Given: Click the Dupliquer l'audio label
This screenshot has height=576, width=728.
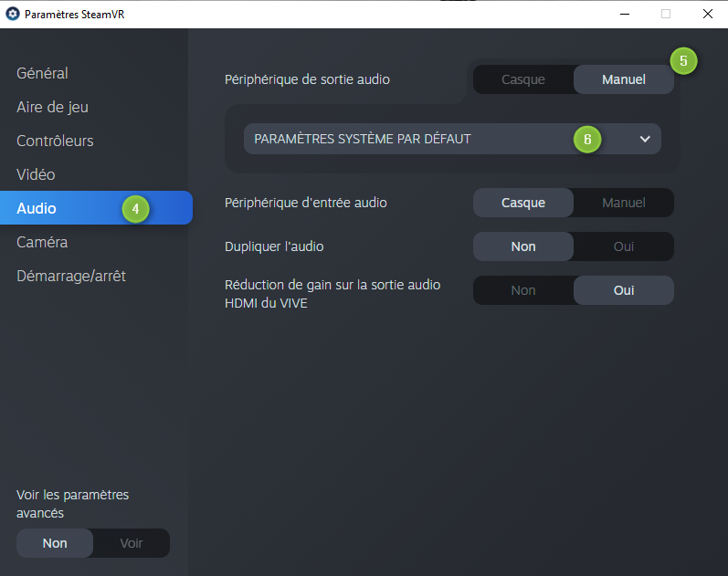Looking at the screenshot, I should point(274,246).
